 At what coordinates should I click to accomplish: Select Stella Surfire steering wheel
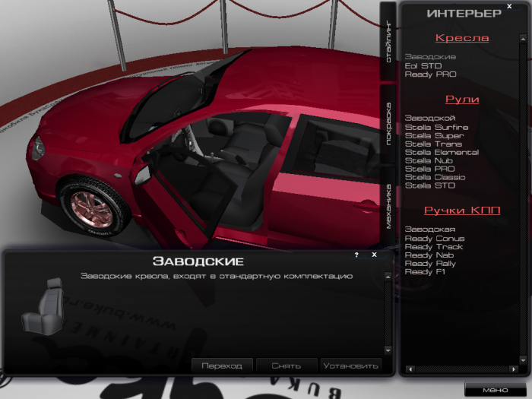437,127
